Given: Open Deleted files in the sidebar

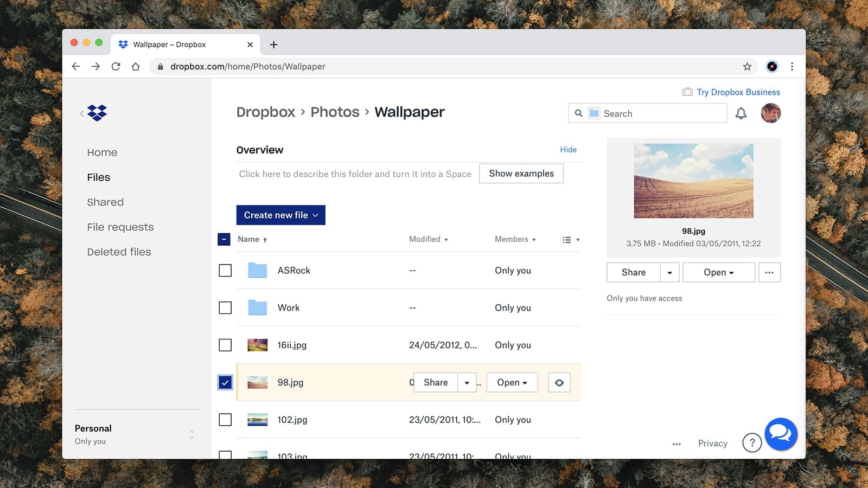Looking at the screenshot, I should [119, 252].
